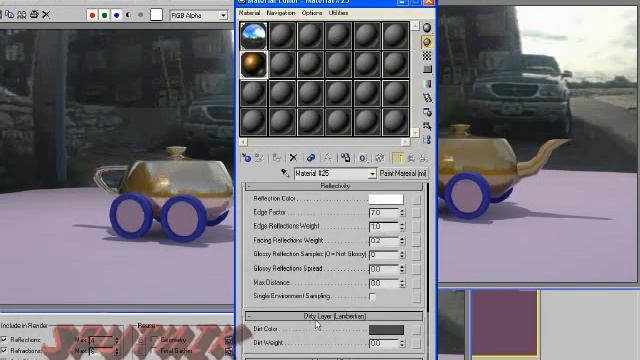Click Material Editor Options icon
The image size is (640, 360).
click(427, 112)
